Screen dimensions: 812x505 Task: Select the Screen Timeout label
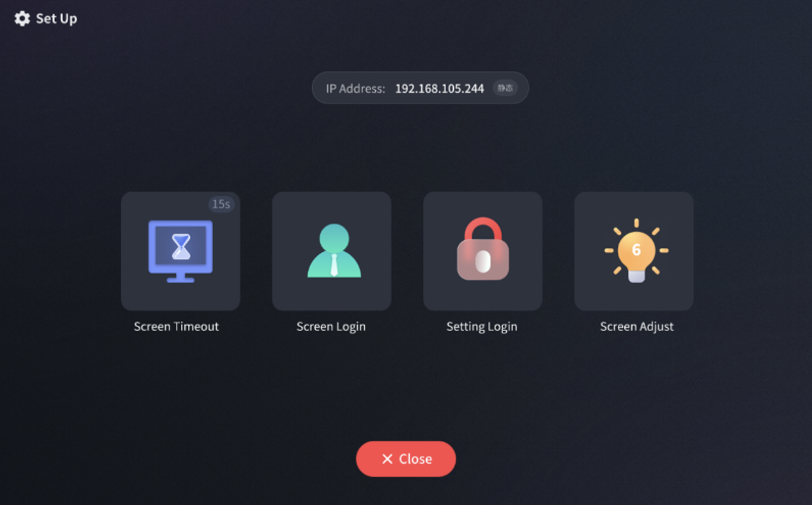click(x=176, y=326)
